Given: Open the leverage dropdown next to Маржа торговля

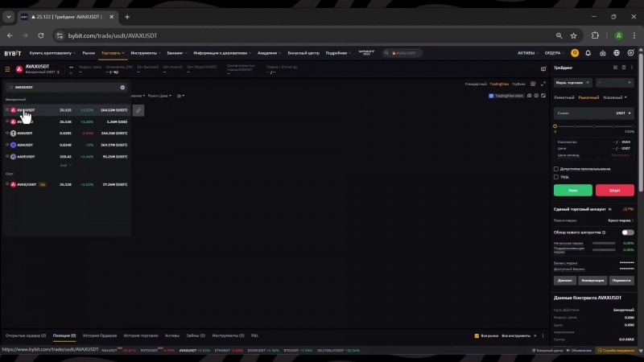Looking at the screenshot, I should (x=614, y=83).
